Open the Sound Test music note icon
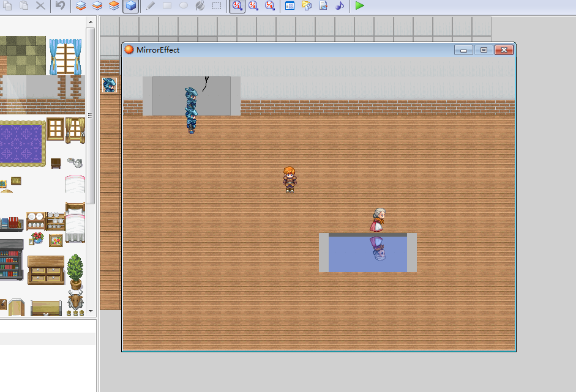The height and width of the screenshot is (392, 576). 340,6
